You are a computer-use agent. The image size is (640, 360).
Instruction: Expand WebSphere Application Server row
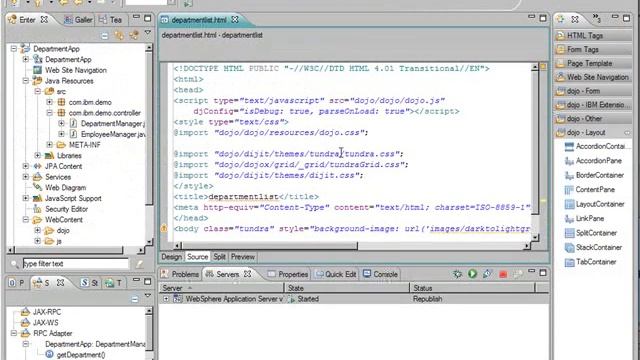point(166,299)
